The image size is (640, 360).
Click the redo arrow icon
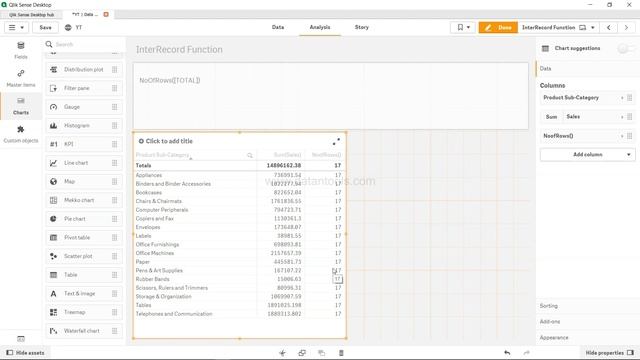tap(527, 353)
